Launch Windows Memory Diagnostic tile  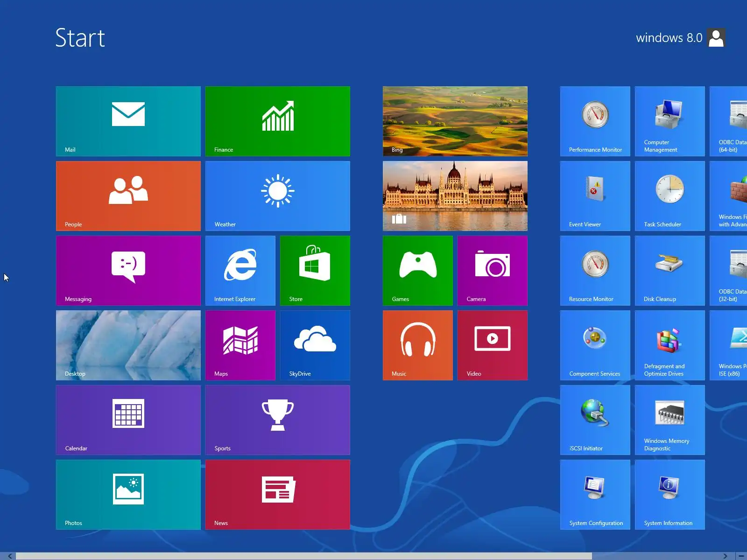point(670,420)
